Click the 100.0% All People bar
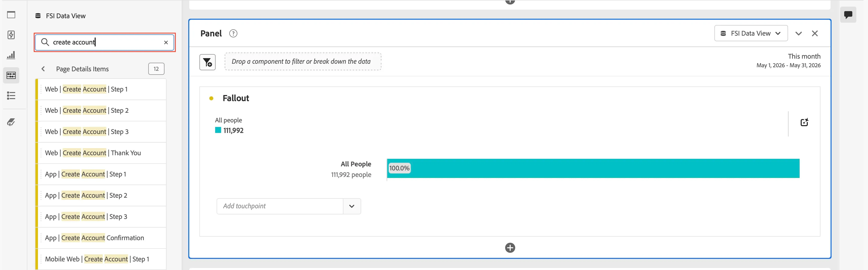 coord(593,168)
